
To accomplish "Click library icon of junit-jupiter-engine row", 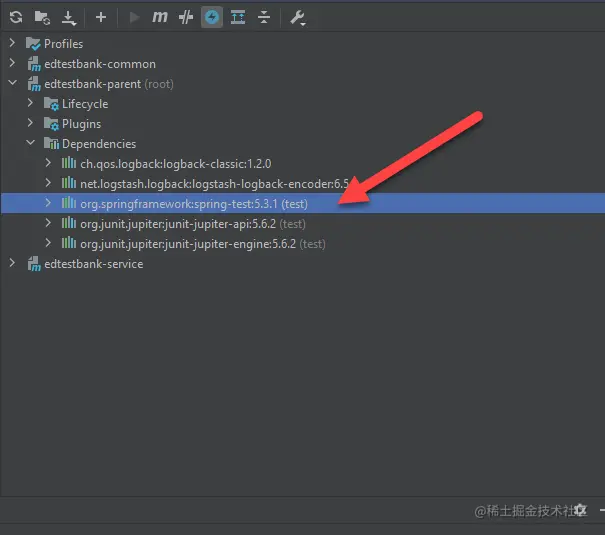I will pyautogui.click(x=69, y=243).
